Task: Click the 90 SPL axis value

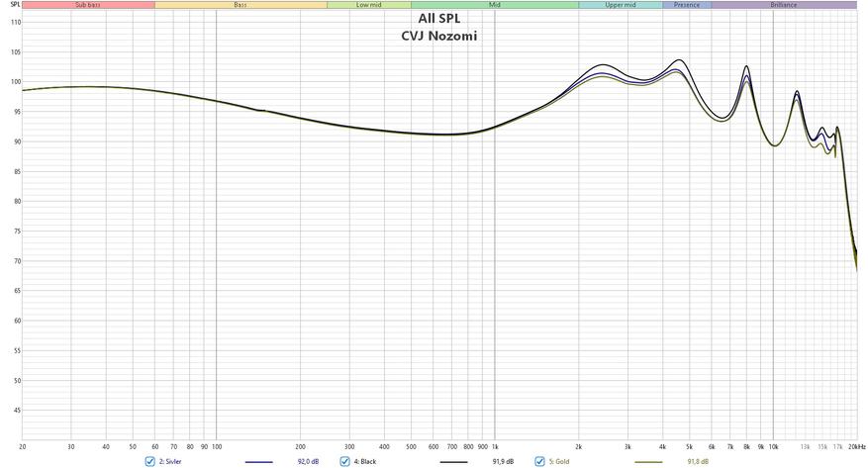Action: click(17, 141)
